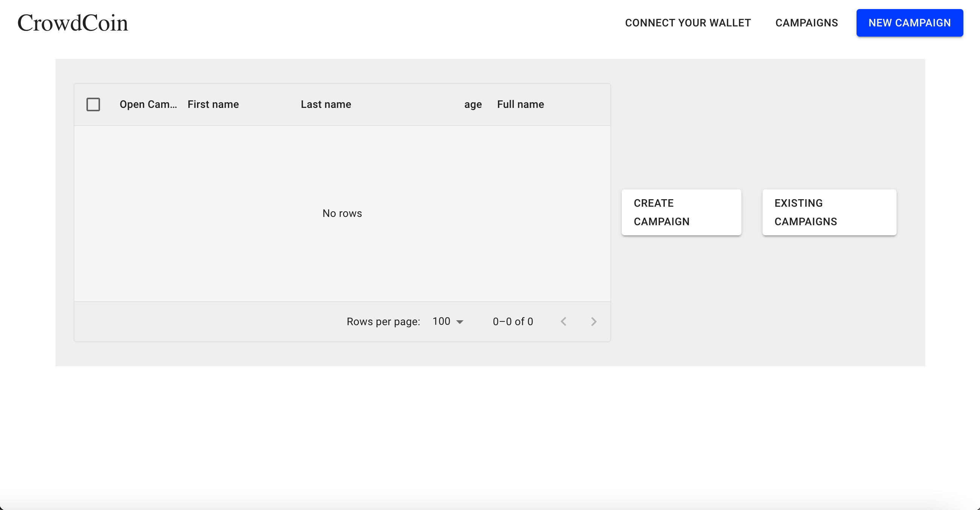Start a New Campaign with the blue button
Viewport: 980px width, 510px height.
[x=910, y=23]
